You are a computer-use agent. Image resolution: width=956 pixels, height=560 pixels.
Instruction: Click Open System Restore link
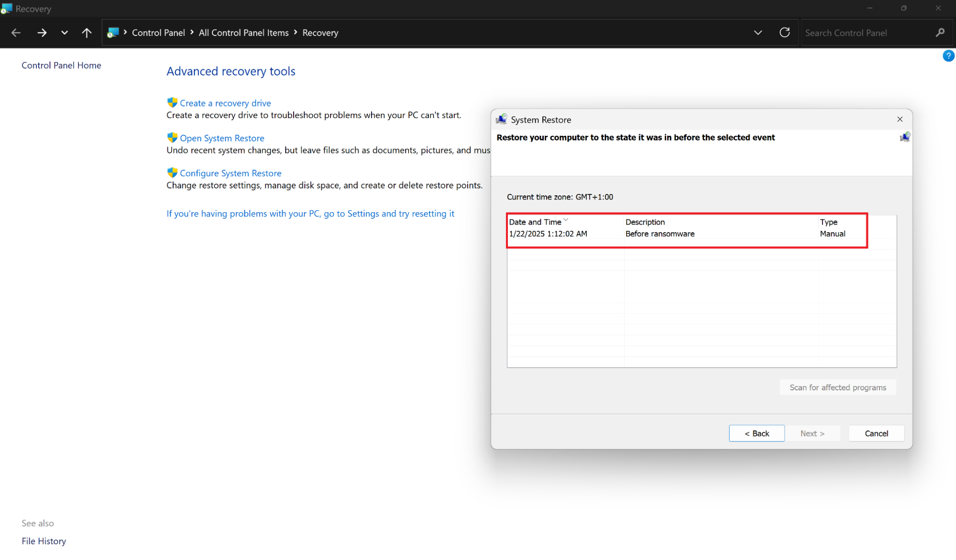click(222, 138)
